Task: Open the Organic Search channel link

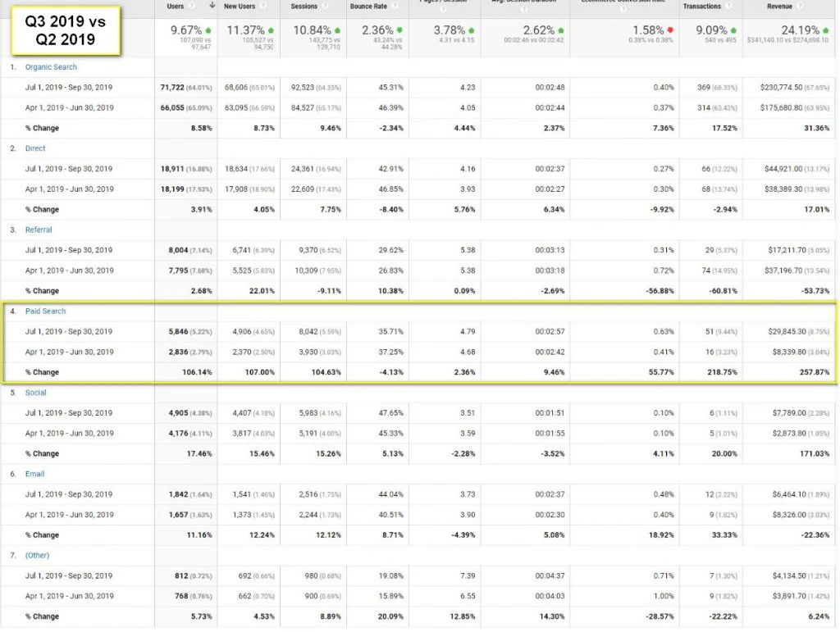Action: [x=51, y=67]
